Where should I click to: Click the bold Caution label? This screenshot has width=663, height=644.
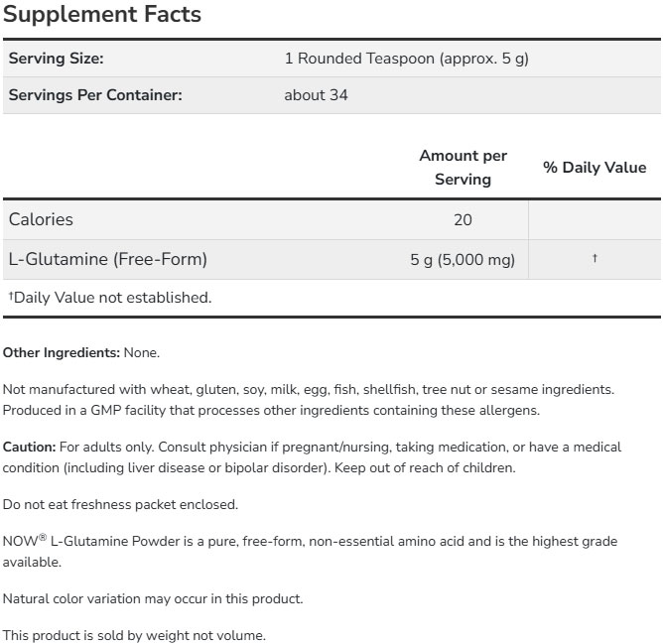[29, 448]
